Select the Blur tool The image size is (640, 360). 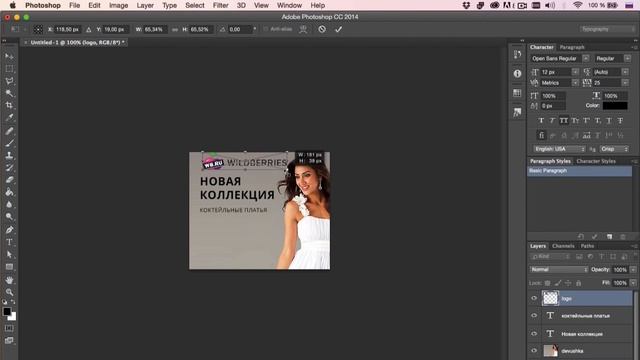click(9, 204)
